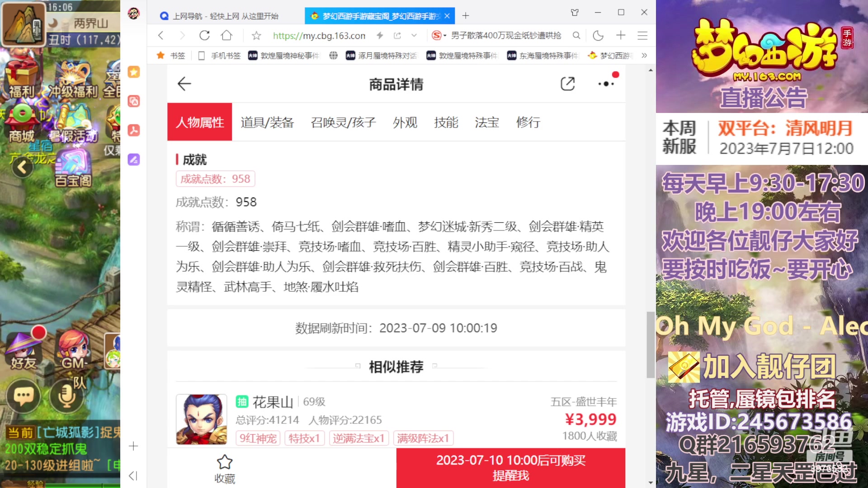
Task: Open the 好友 friends list in game
Action: 24,351
